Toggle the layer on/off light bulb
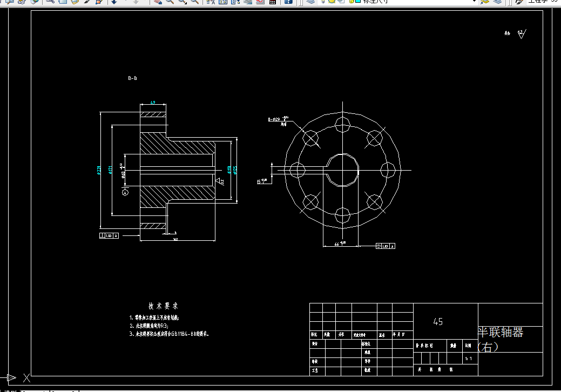This screenshot has width=561, height=392. coord(323,2)
